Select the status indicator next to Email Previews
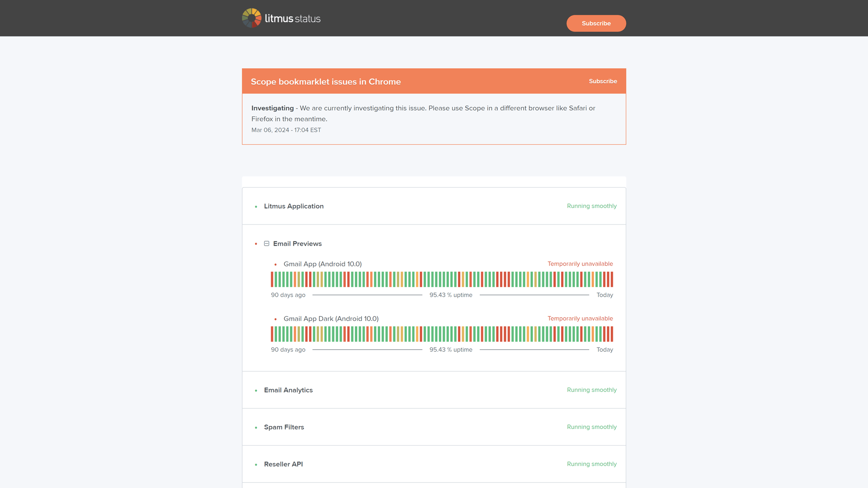The image size is (868, 488). pos(256,244)
